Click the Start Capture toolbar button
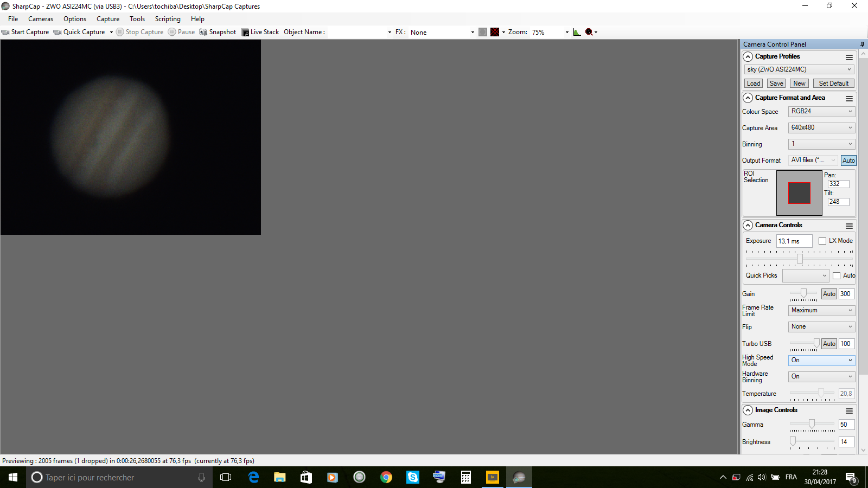 coord(25,32)
